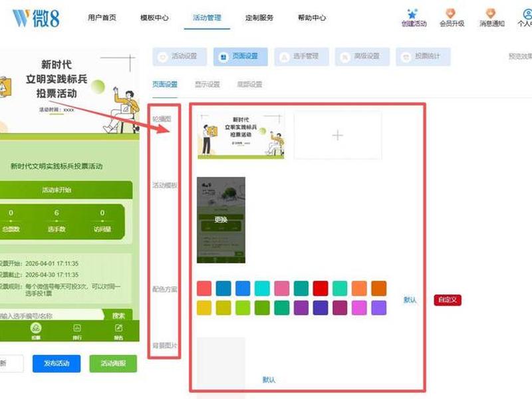The image size is (532, 399).
Task: Click the 选手数 statistic in preview
Action: 57,221
